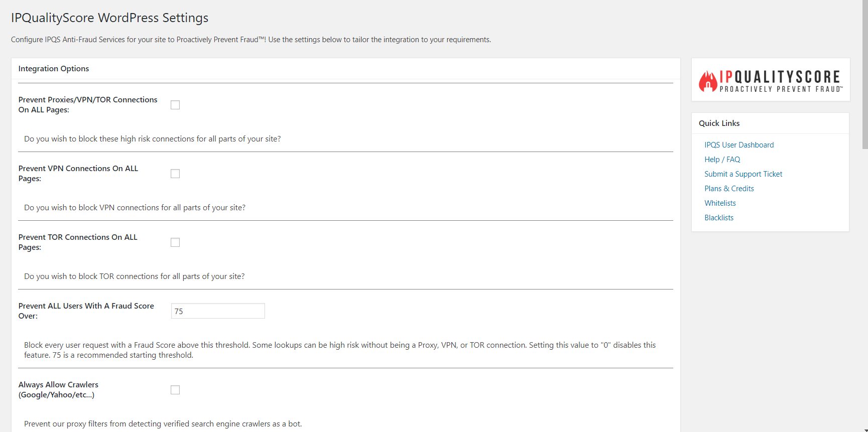This screenshot has height=432, width=868.
Task: Enable Prevent Proxies/VPN/TOR Connections checkbox
Action: (175, 105)
